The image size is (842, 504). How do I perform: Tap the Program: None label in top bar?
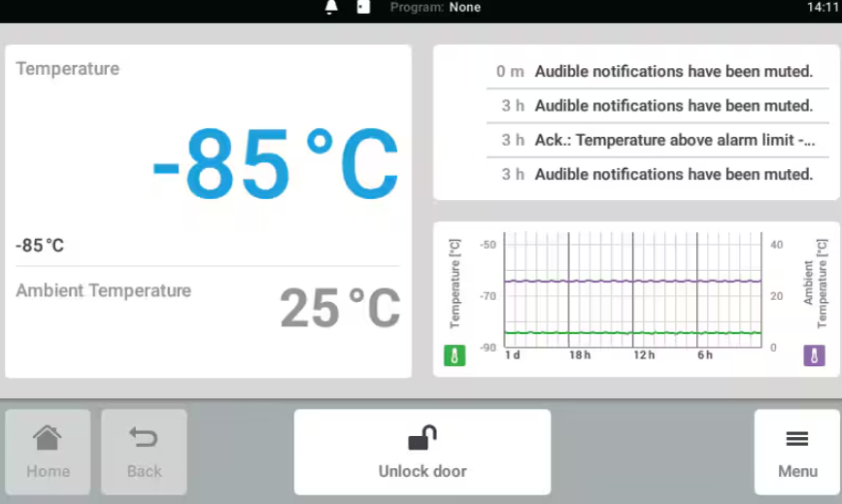(x=435, y=8)
